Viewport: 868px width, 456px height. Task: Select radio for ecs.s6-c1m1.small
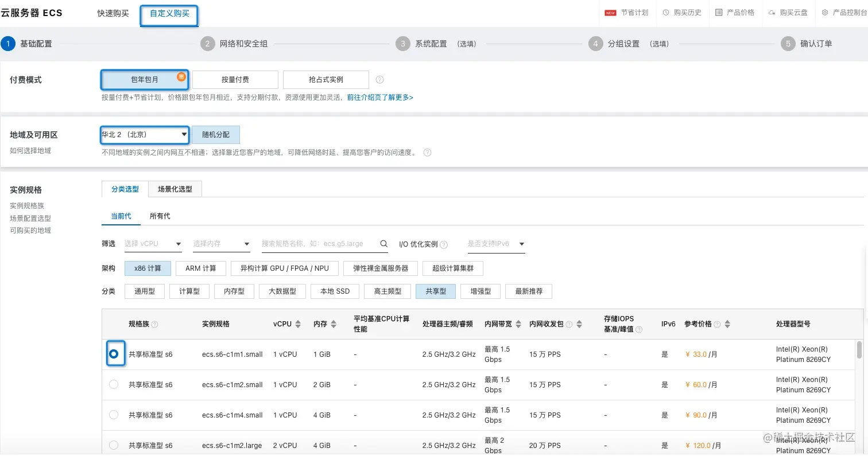[x=114, y=354]
